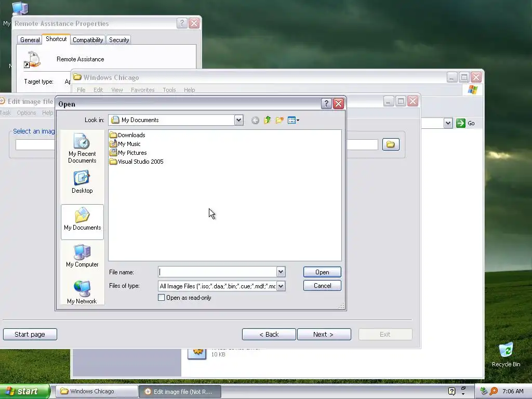Open Help menu in Windows Chicago window
Image resolution: width=532 pixels, height=399 pixels.
189,90
